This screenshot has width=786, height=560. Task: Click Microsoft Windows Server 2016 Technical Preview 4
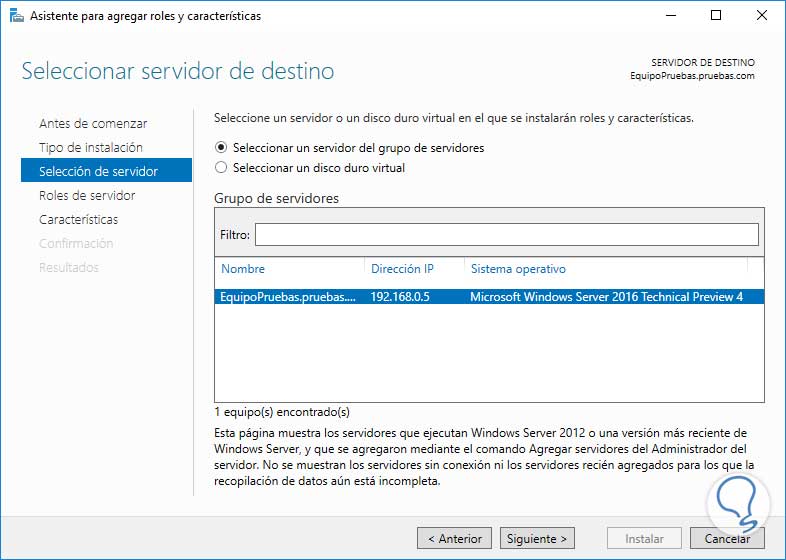607,297
